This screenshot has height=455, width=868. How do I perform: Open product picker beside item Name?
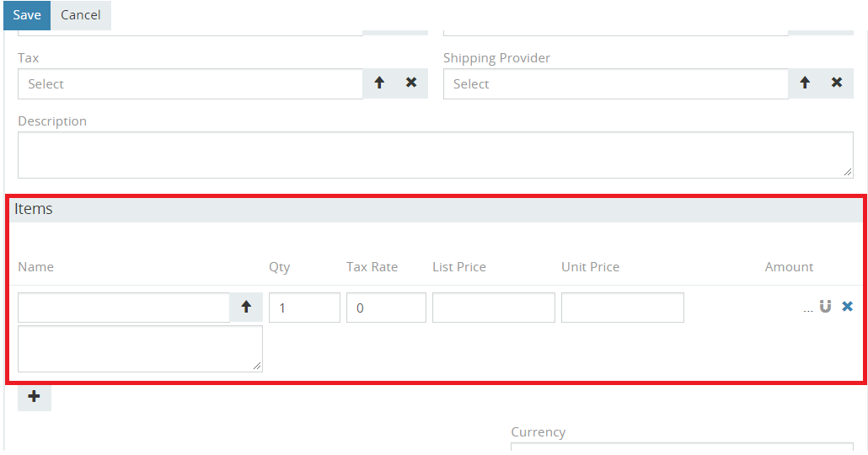coord(246,308)
